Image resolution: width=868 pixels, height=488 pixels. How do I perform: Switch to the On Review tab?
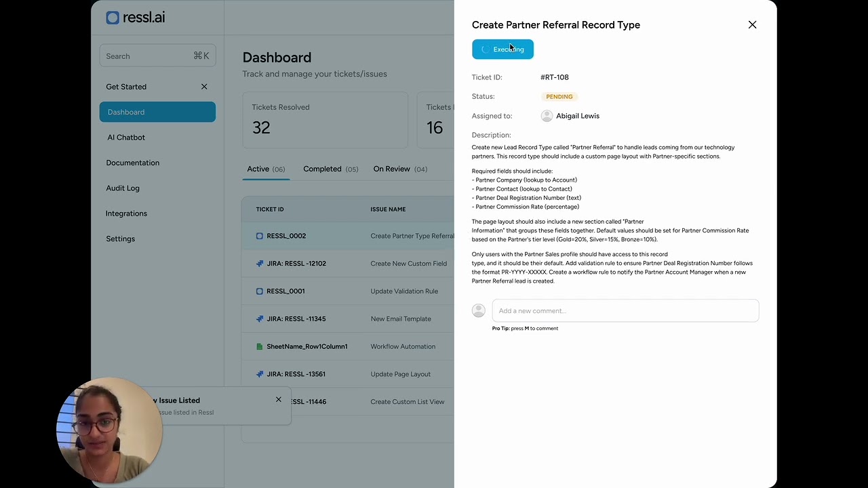400,169
